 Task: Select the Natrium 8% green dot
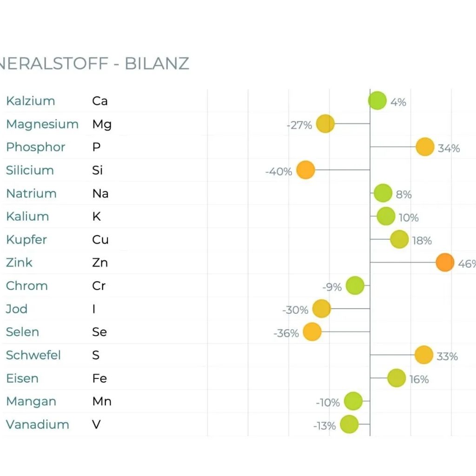[x=383, y=193]
